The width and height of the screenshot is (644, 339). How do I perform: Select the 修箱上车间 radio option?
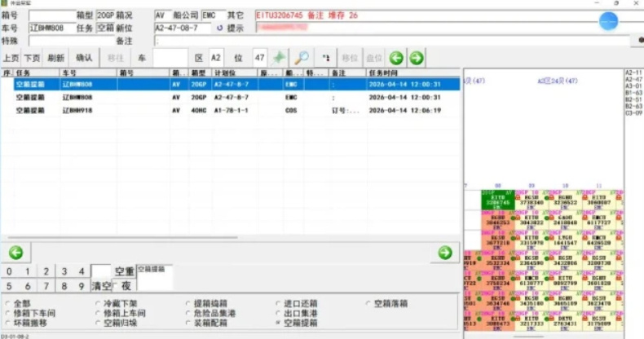[x=121, y=313]
